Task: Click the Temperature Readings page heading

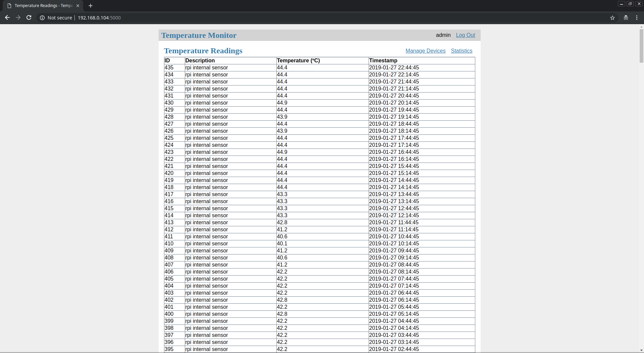Action: 203,51
